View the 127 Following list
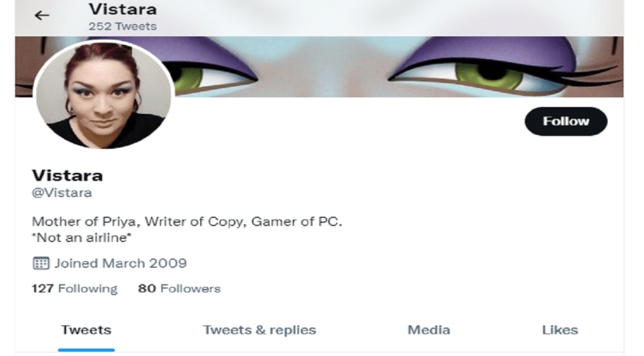 74,289
